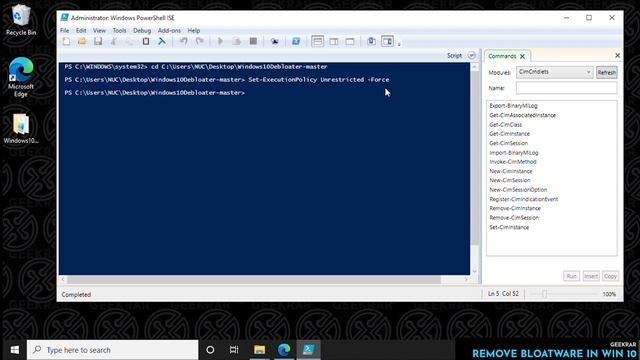The image size is (640, 360).
Task: Click the Stop Operation square icon
Action: (x=253, y=41)
